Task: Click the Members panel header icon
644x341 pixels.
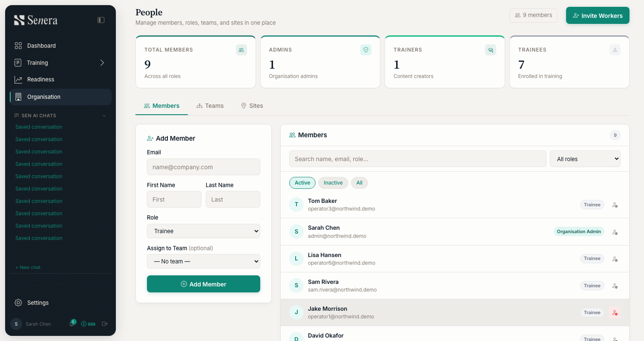Action: [x=292, y=135]
